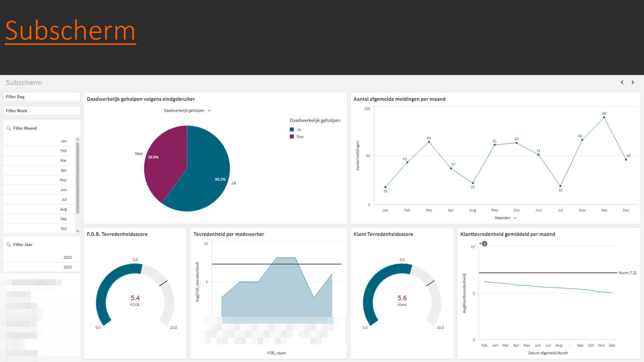Click the Filter Maand scrollbar thumb
The height and width of the screenshot is (362, 644).
[78, 178]
